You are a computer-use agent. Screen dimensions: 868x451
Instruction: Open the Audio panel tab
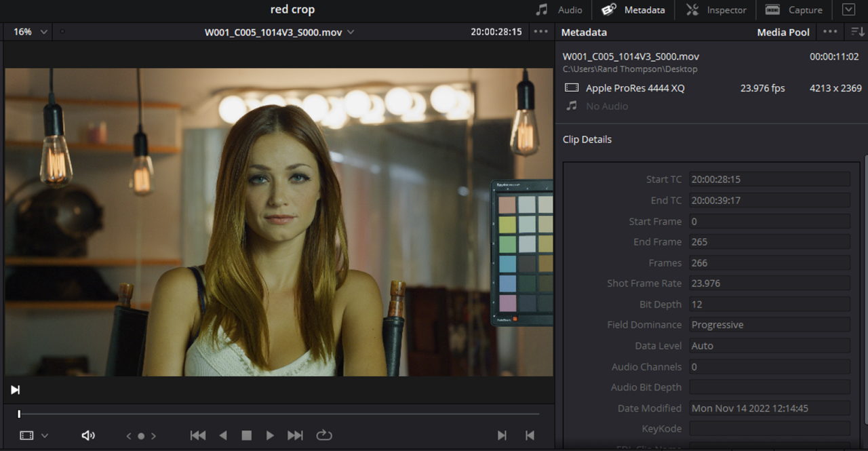pos(559,10)
